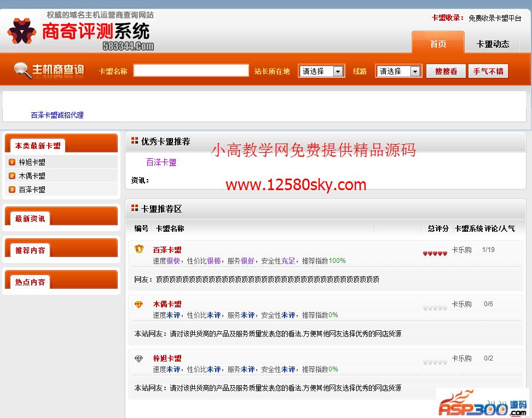Click the 0/2 comment count
Image resolution: width=532 pixels, height=418 pixels.
coord(488,359)
